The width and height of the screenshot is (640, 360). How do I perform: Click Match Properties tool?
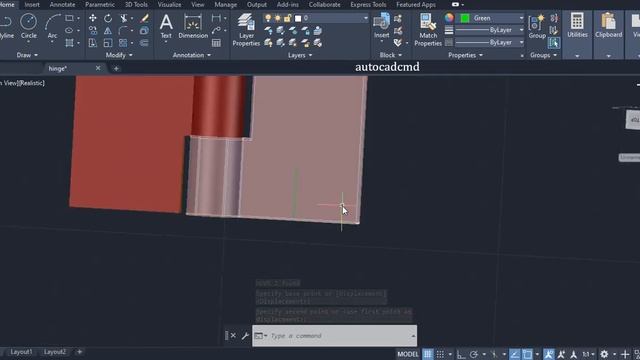428,29
